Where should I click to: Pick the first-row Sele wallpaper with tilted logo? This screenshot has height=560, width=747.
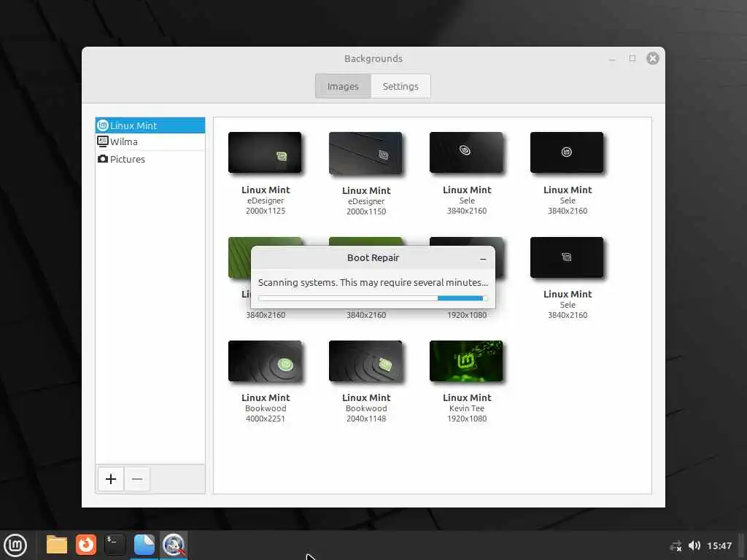466,152
